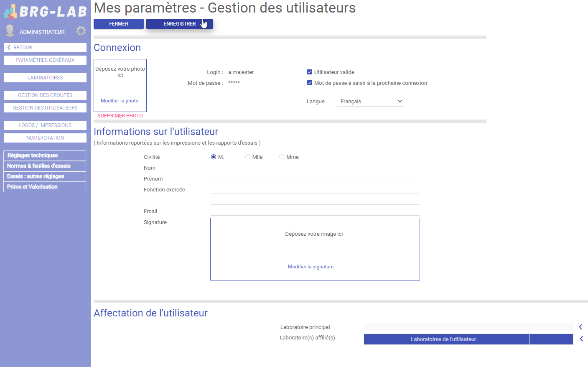Uncheck Utilisateur valide checkbox
Screen dimensions: 588x367
[x=310, y=72]
